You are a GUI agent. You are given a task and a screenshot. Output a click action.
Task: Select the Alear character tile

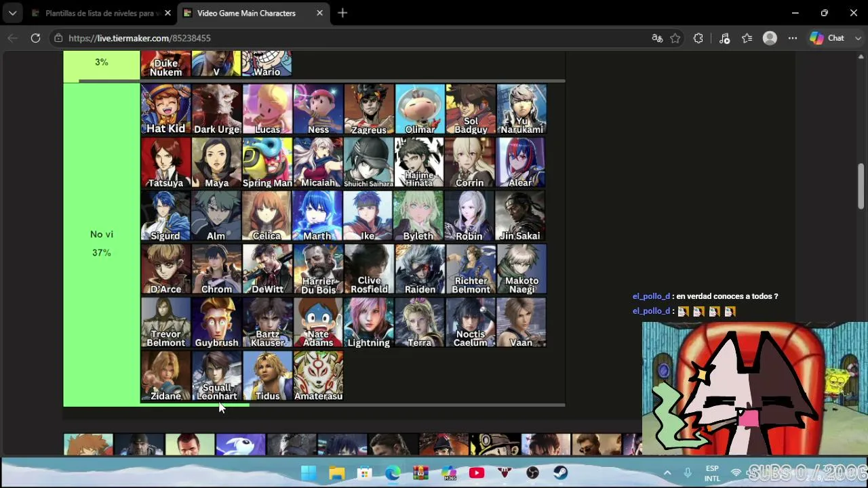521,163
